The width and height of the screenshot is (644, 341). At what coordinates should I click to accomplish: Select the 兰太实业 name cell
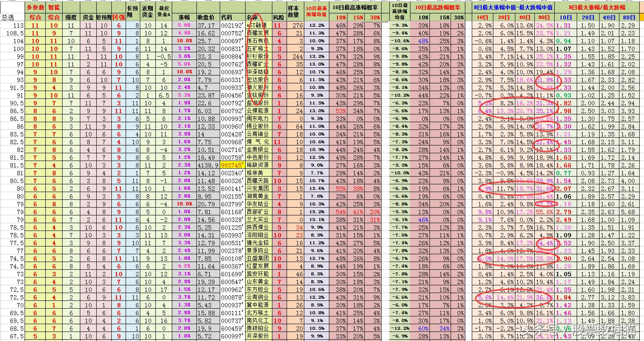tap(258, 220)
